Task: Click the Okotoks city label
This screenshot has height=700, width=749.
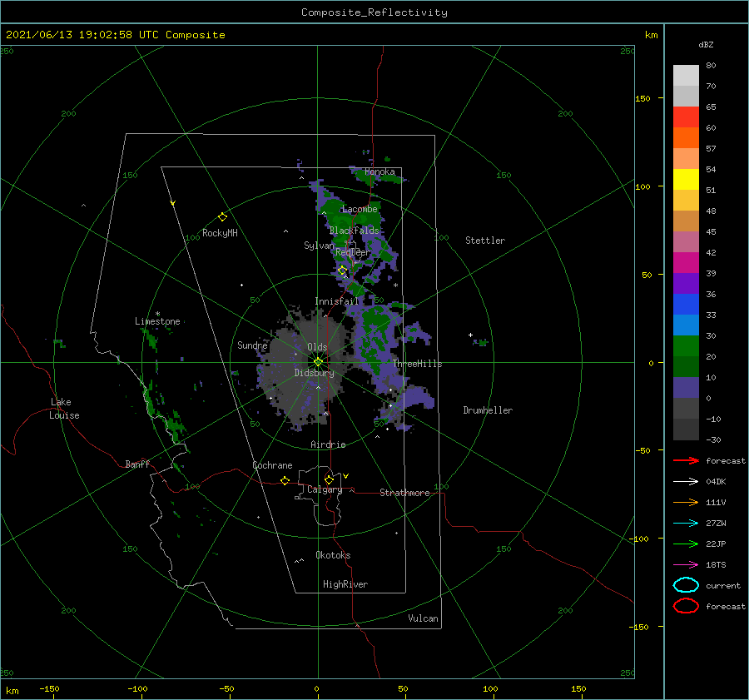Action: point(333,555)
